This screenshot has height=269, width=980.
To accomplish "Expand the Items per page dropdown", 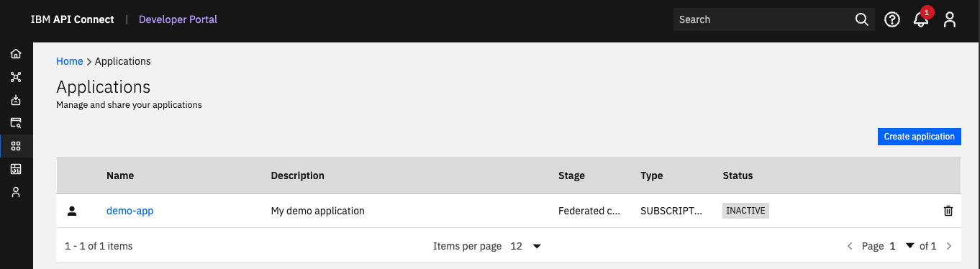I will (526, 246).
